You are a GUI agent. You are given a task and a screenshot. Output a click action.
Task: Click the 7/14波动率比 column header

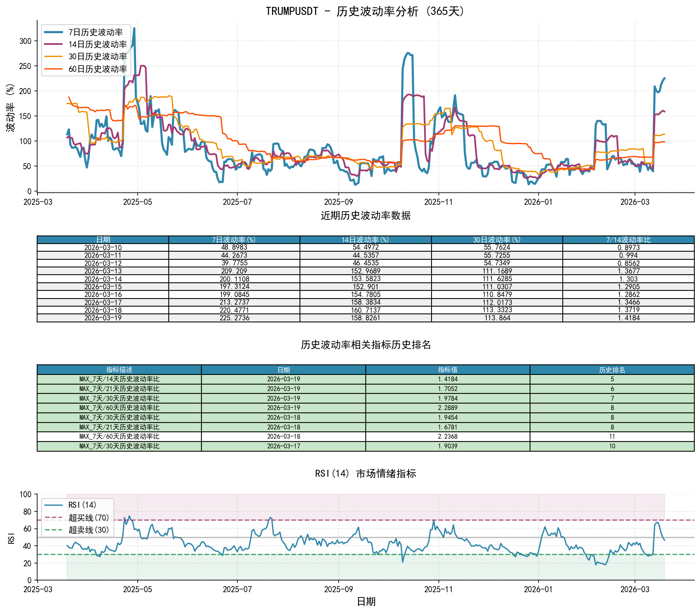[x=628, y=240]
